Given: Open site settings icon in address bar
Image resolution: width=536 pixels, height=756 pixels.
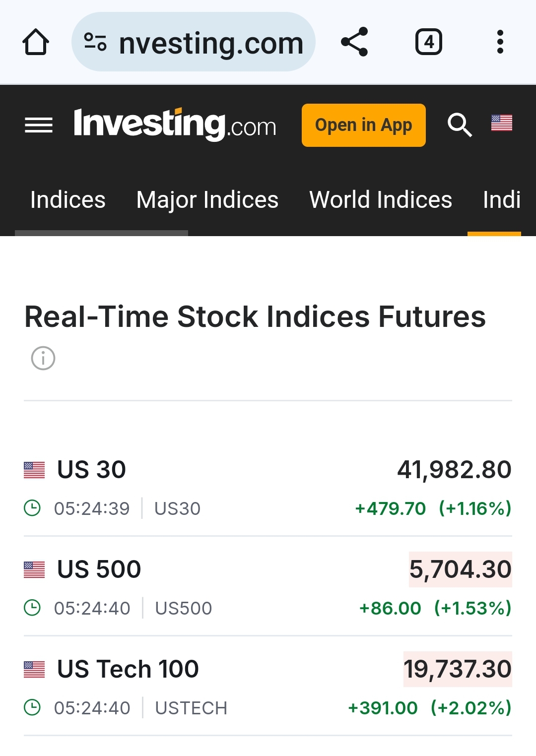Looking at the screenshot, I should pos(95,42).
